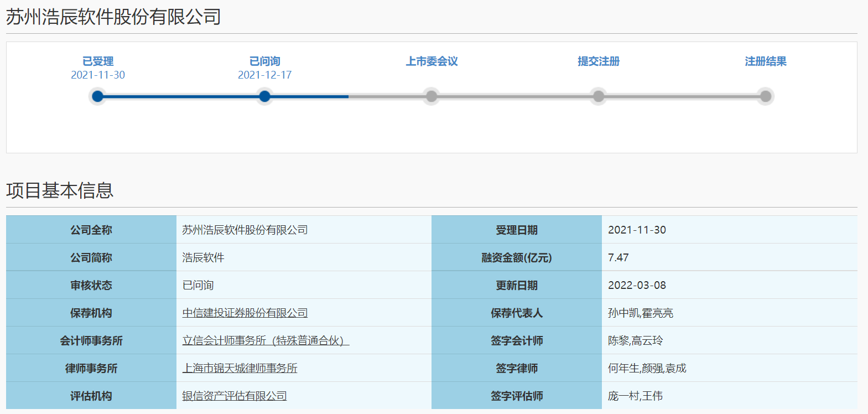
Task: Click the 签字律师 header cell
Action: [x=517, y=368]
